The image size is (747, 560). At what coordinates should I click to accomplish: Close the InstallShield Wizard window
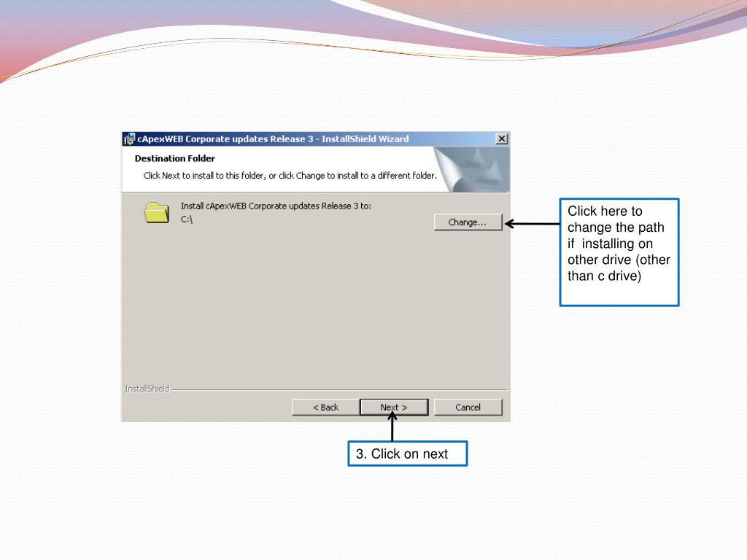[x=501, y=139]
